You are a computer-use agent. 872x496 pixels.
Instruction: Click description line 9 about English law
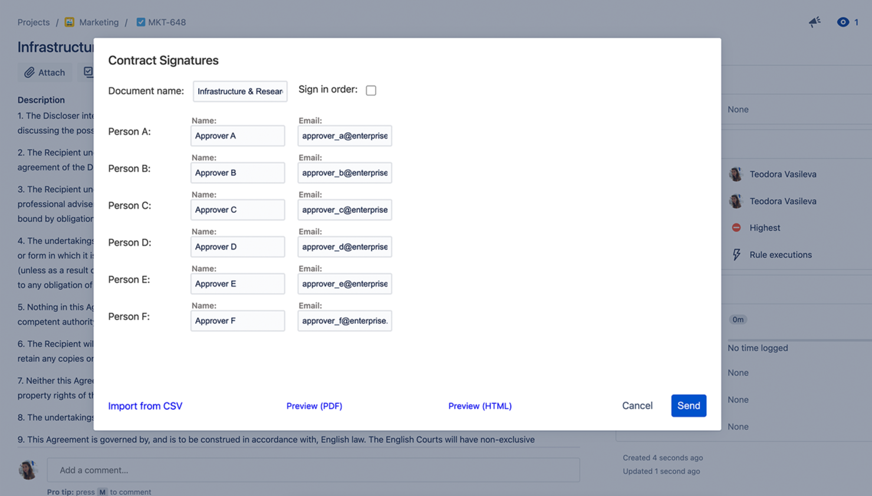pos(276,439)
